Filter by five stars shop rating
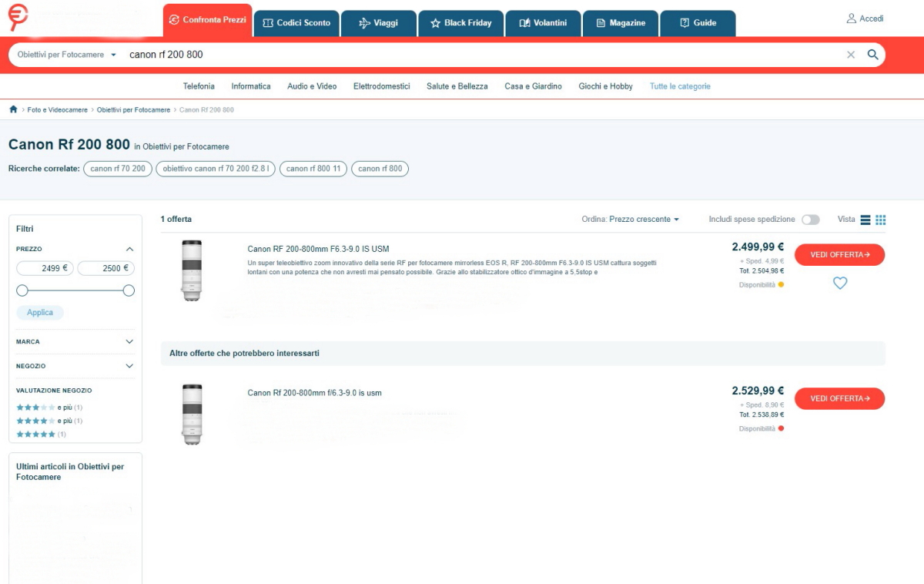This screenshot has height=584, width=924. (42, 435)
